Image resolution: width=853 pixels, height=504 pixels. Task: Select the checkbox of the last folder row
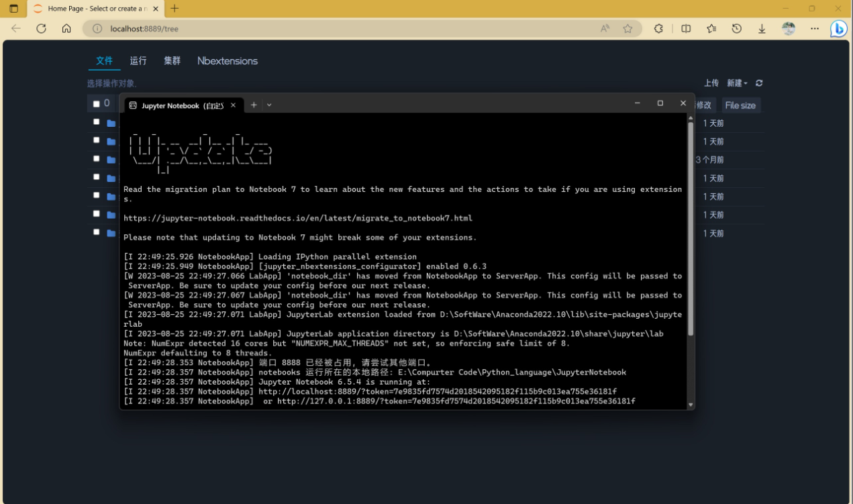coord(96,232)
